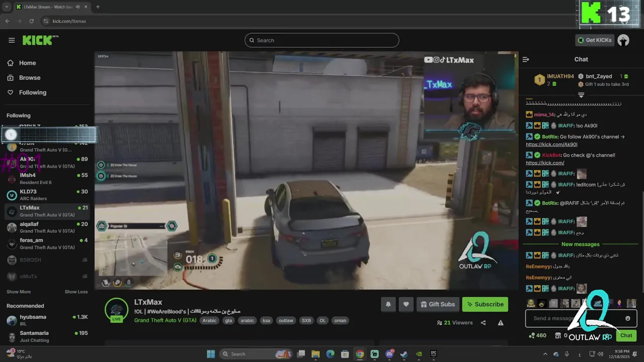Click the browser back arrow
The height and width of the screenshot is (362, 644).
pyautogui.click(x=7, y=21)
